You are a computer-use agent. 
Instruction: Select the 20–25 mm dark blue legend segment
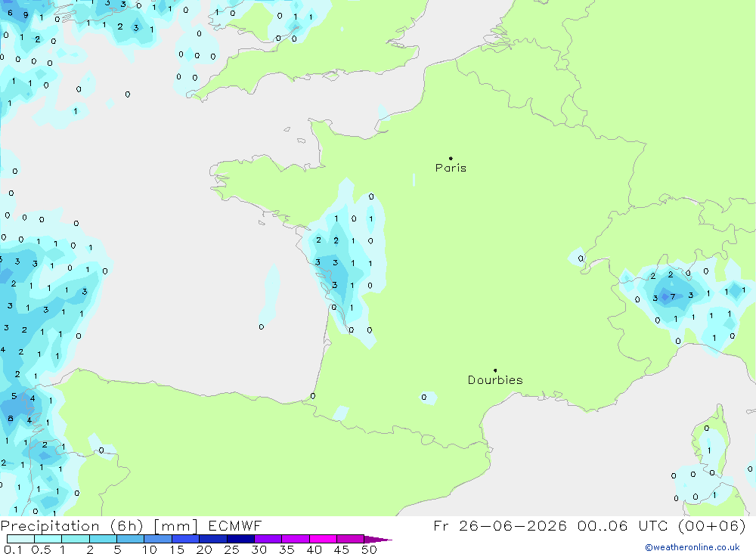coord(212,539)
